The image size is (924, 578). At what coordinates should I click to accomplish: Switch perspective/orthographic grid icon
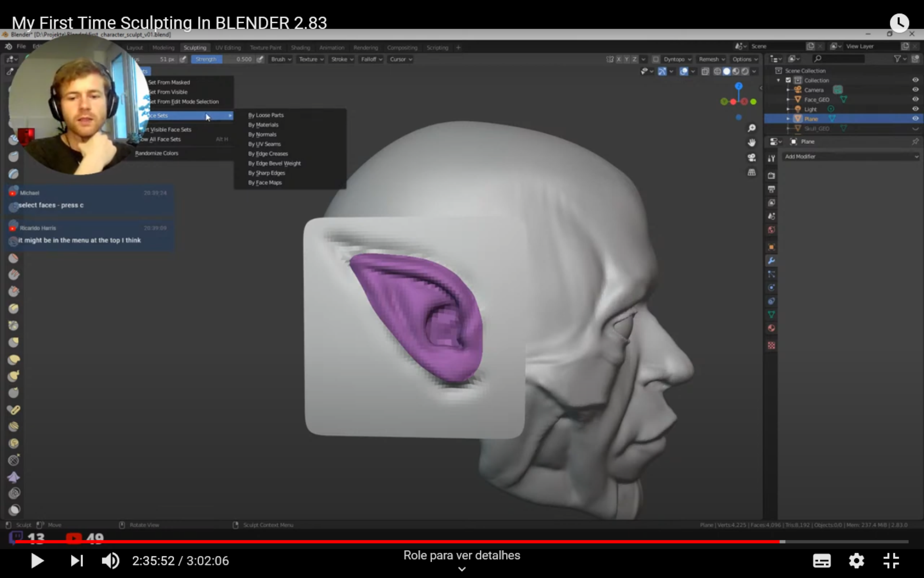point(752,172)
